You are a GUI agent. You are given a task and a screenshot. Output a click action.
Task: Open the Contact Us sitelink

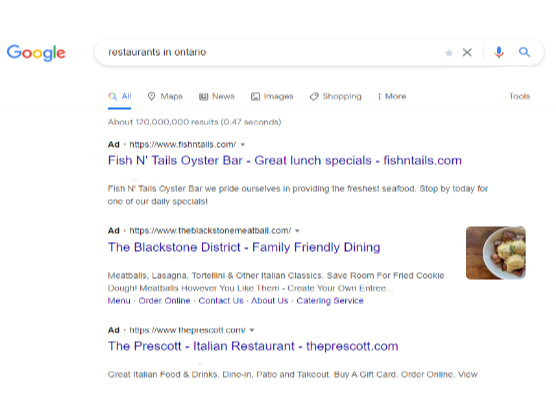point(221,301)
